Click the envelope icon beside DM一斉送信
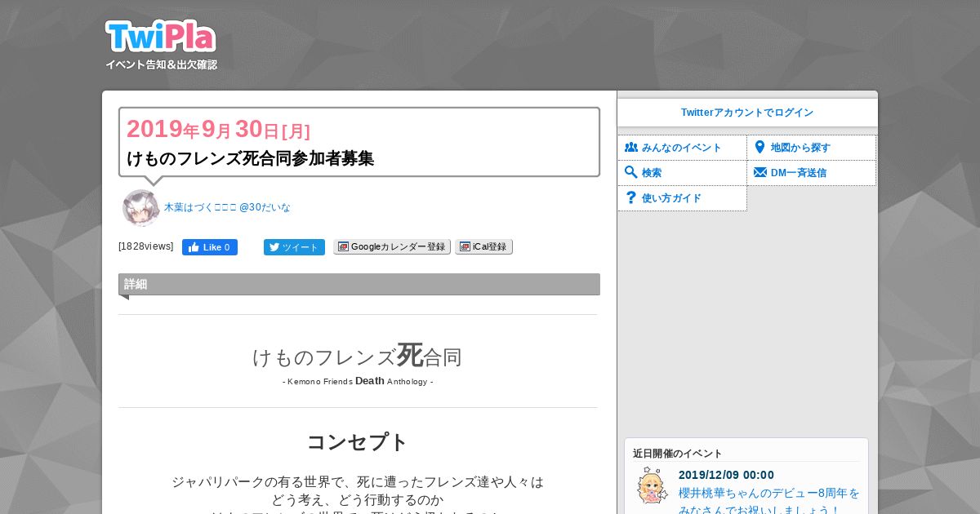980x514 pixels. point(760,172)
